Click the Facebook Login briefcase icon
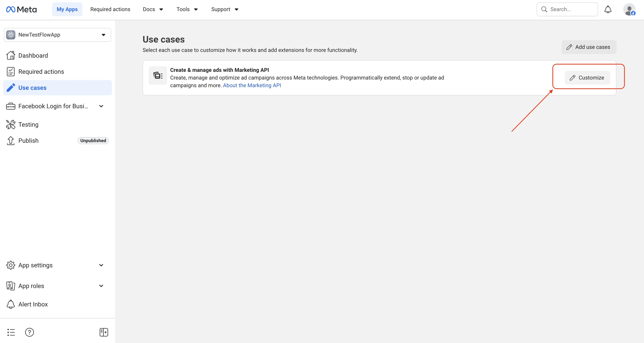Viewport: 644px width, 343px height. (x=11, y=106)
